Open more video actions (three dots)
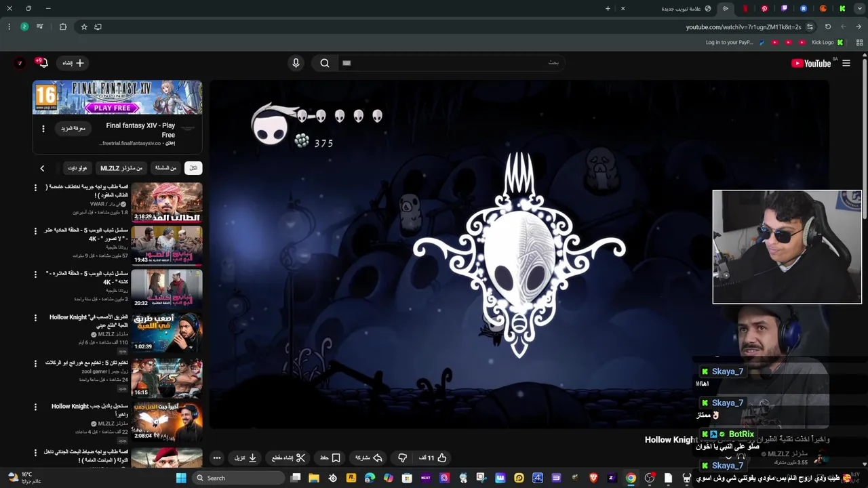Viewport: 868px width, 488px height. [x=217, y=457]
